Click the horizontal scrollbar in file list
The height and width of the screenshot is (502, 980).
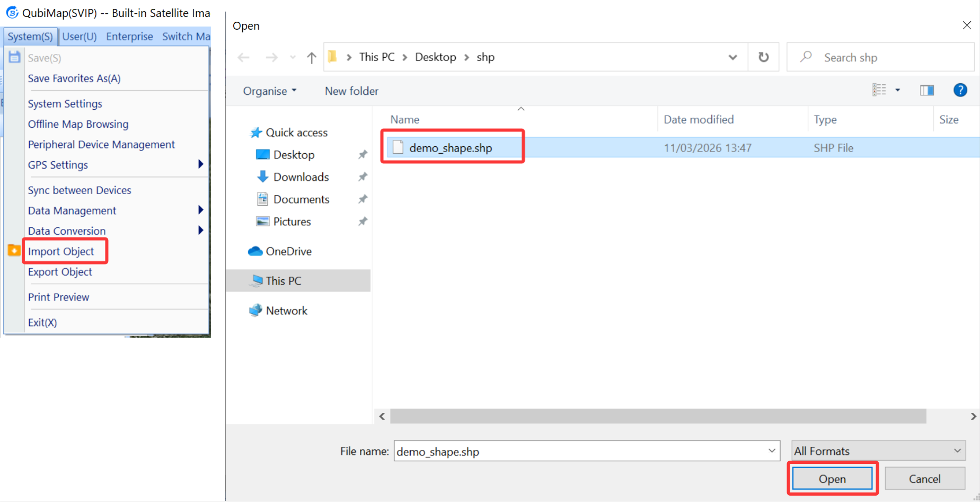658,416
